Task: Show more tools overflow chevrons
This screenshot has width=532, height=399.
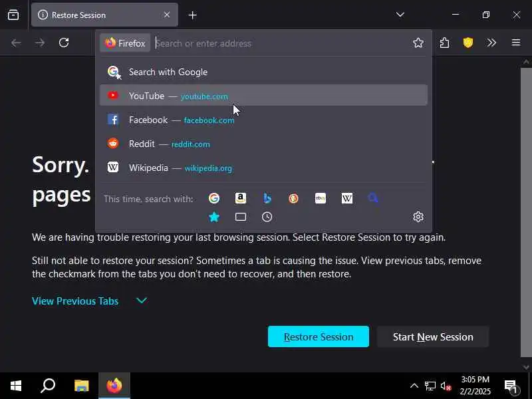Action: 491,43
